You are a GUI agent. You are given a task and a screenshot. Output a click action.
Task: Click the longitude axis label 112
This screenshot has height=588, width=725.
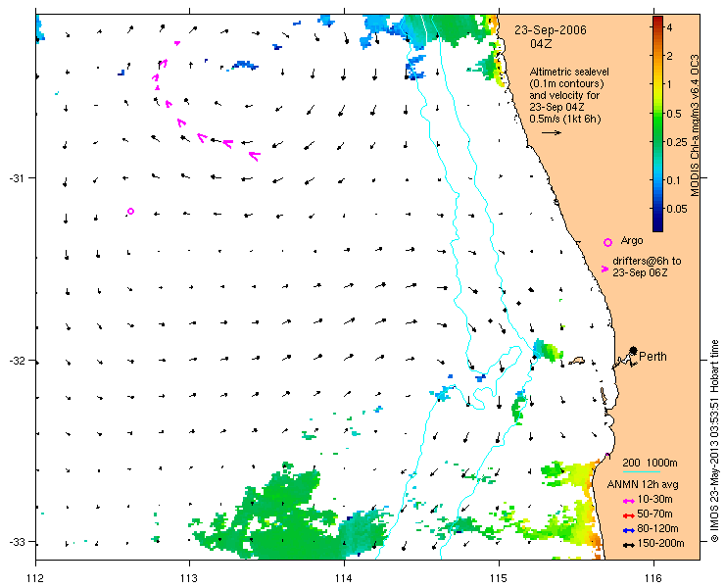[x=35, y=578]
